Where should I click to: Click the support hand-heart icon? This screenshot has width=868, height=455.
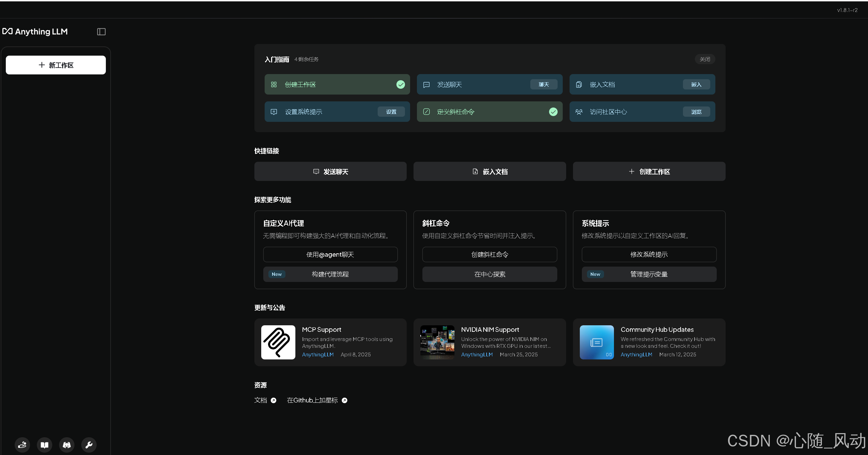22,445
